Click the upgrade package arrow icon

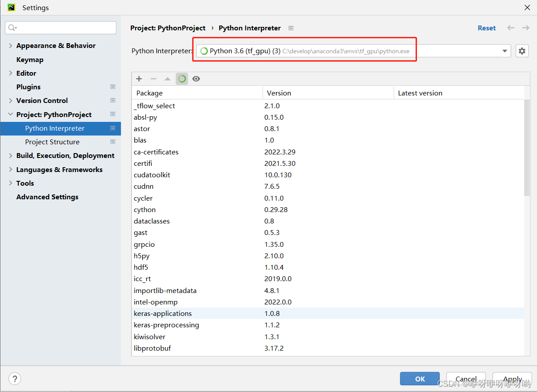168,79
